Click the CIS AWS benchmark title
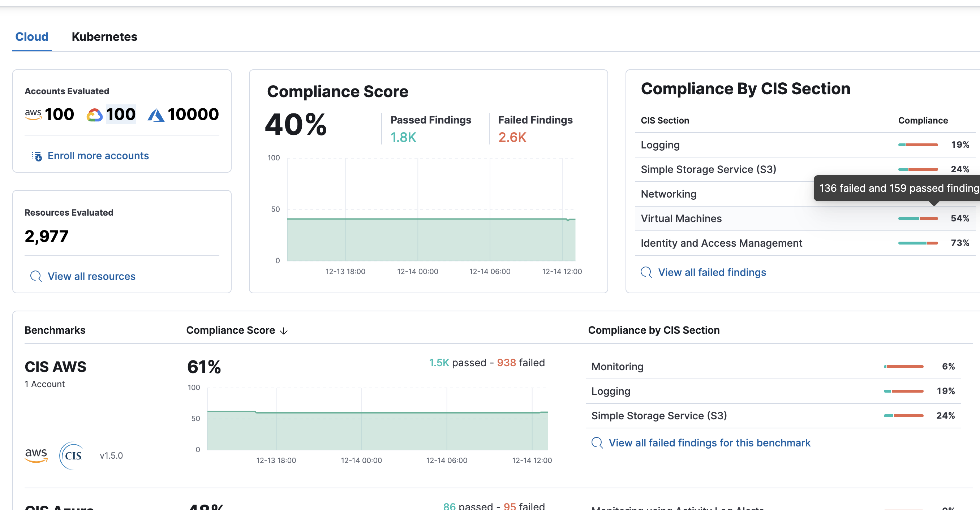This screenshot has width=980, height=510. [56, 367]
